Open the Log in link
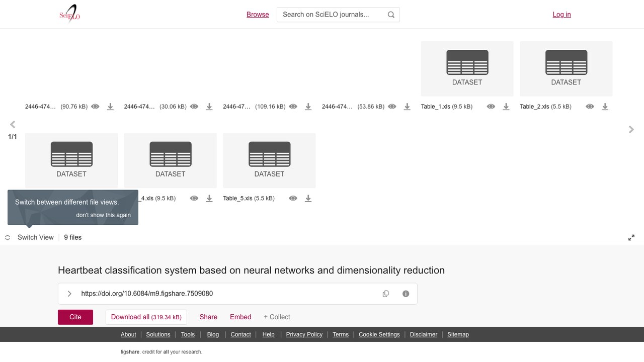644x362 pixels. point(561,15)
